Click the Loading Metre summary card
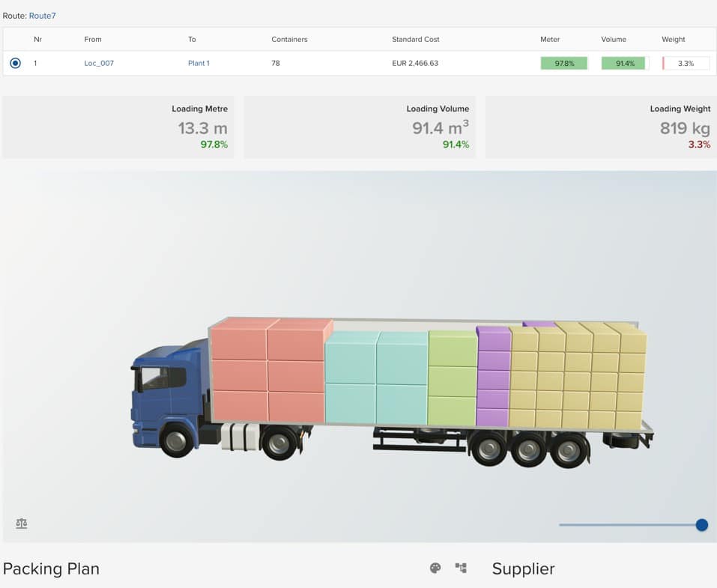Screen dimensions: 717x588 coord(118,127)
